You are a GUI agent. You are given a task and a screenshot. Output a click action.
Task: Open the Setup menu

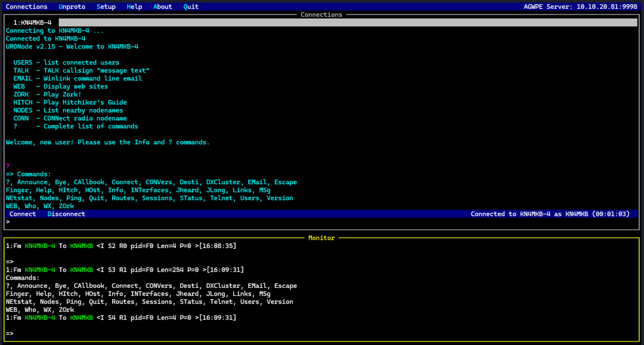pyautogui.click(x=106, y=6)
